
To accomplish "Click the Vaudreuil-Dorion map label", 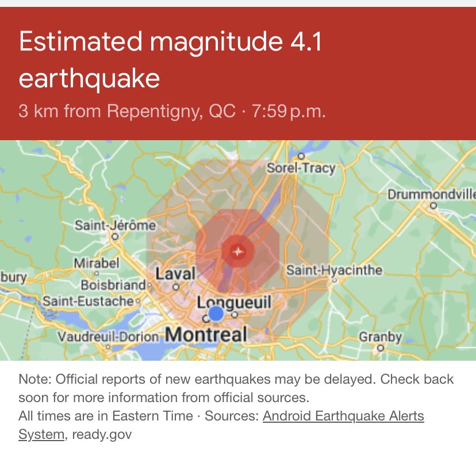I will pyautogui.click(x=108, y=337).
